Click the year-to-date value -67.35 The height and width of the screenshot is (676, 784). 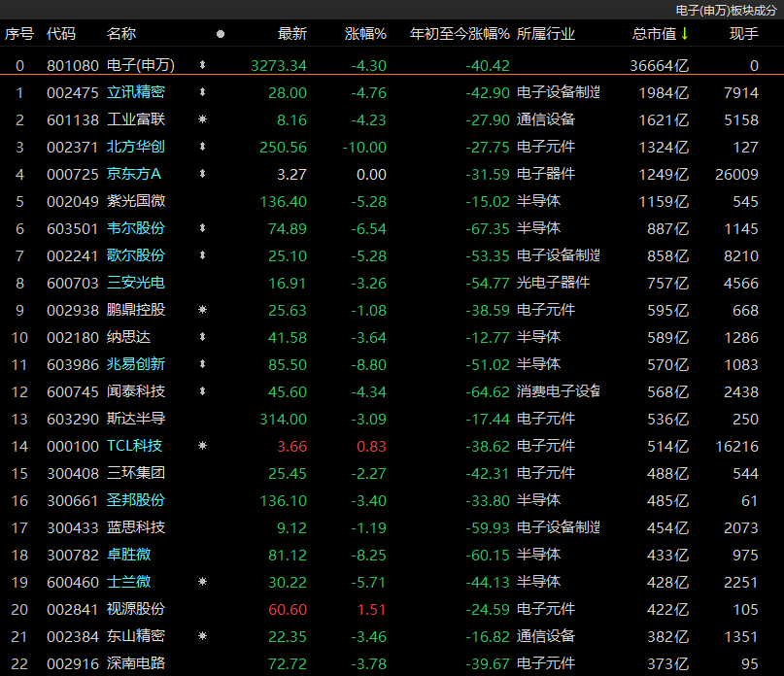coord(488,228)
